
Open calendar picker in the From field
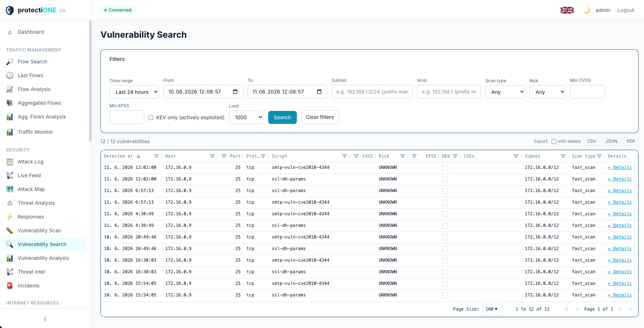pyautogui.click(x=235, y=92)
